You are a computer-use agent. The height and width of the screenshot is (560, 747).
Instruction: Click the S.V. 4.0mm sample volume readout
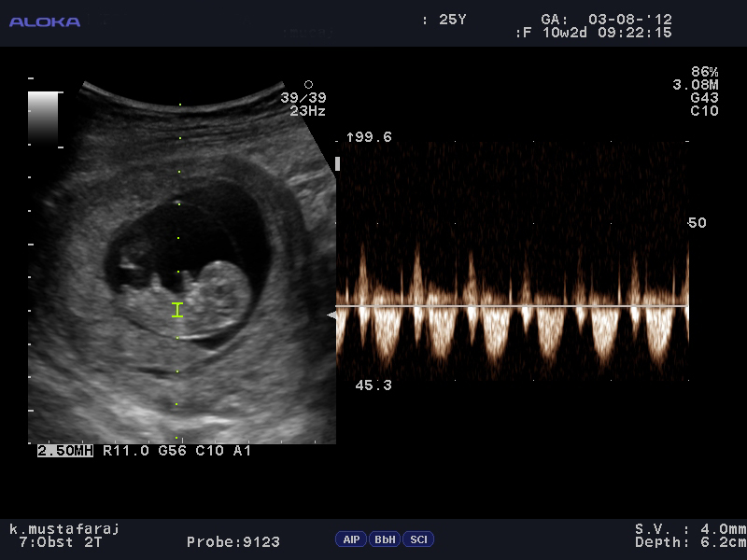(x=690, y=529)
